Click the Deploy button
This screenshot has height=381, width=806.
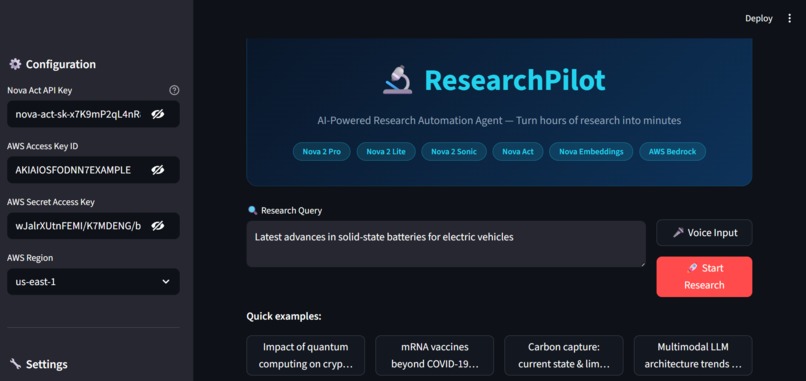759,19
